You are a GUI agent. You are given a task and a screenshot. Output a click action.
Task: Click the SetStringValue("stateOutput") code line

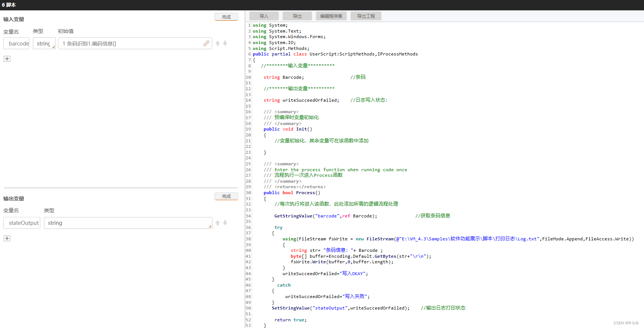(341, 308)
